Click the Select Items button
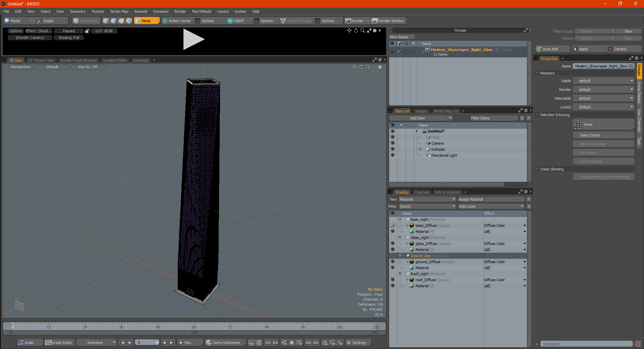Image resolution: width=644 pixels, height=349 pixels. click(x=603, y=135)
